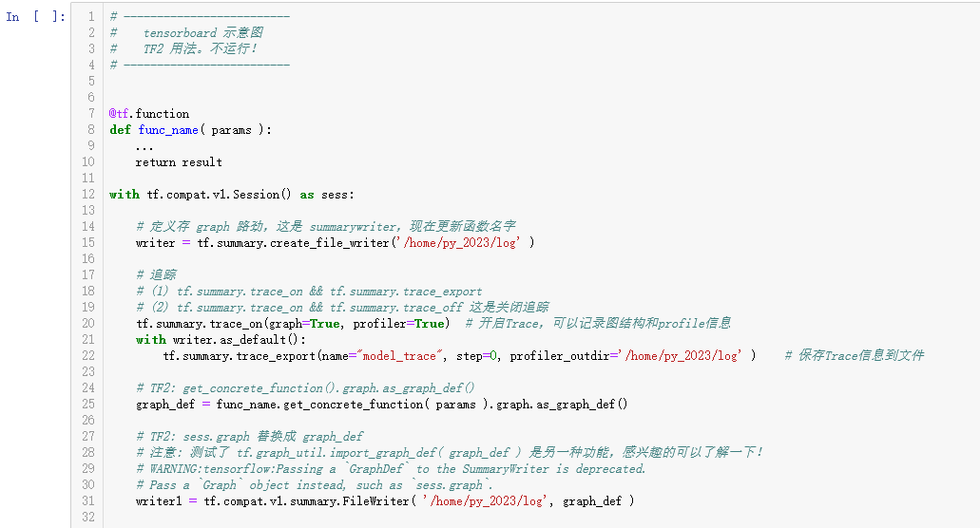Click the comment '# 追踪'
The width and height of the screenshot is (980, 528).
click(156, 274)
